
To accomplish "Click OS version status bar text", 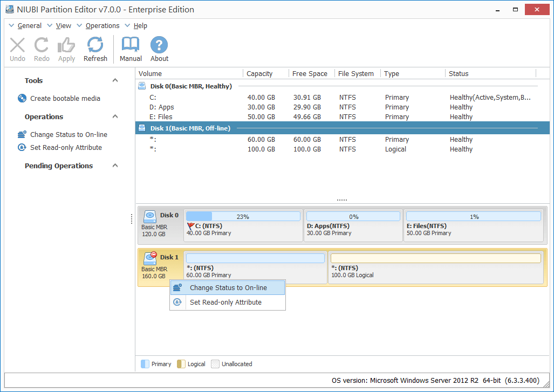I will pos(435,380).
